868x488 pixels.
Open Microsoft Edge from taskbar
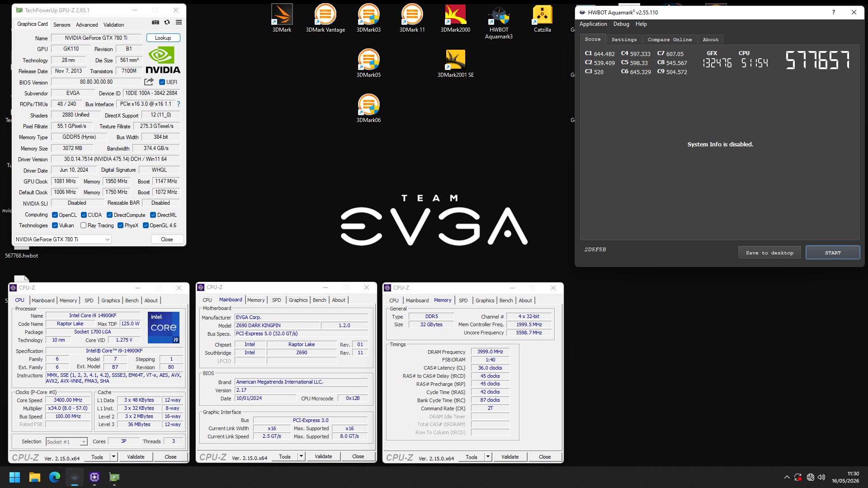(x=55, y=477)
